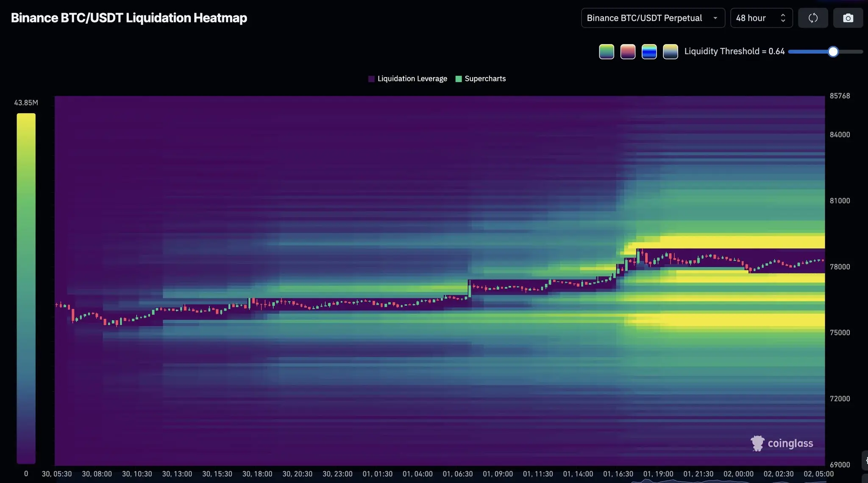Click the 43.85M scale maximum label

click(26, 103)
